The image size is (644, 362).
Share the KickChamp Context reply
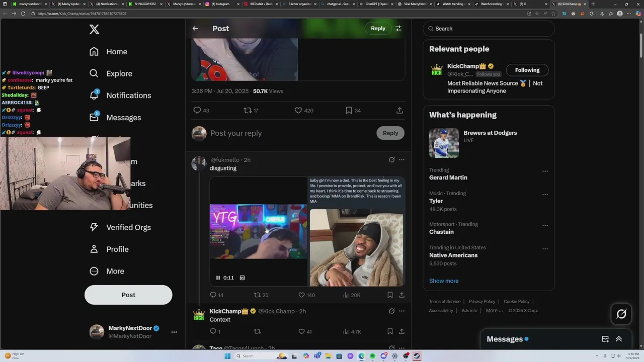401,331
